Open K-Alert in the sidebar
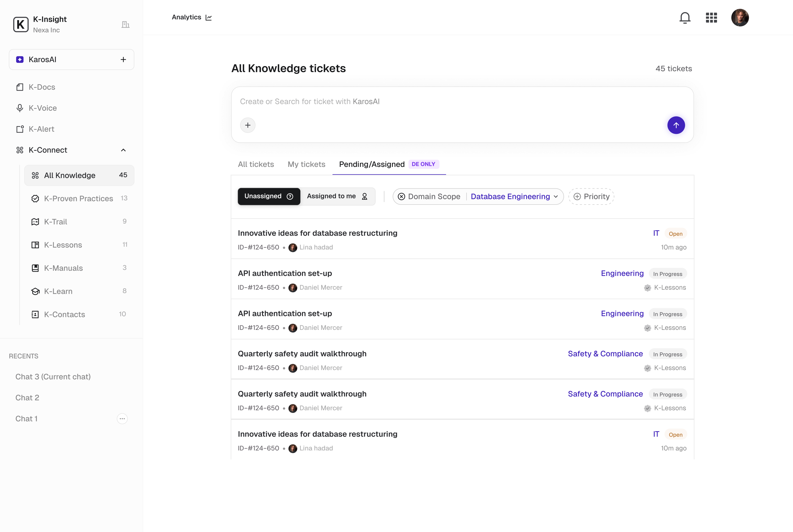Screen dimensions: 793x532 coord(72,129)
